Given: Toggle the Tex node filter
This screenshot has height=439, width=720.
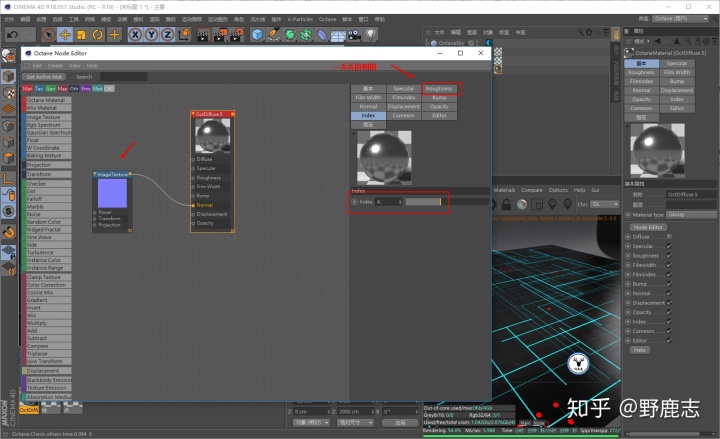Looking at the screenshot, I should [x=39, y=89].
